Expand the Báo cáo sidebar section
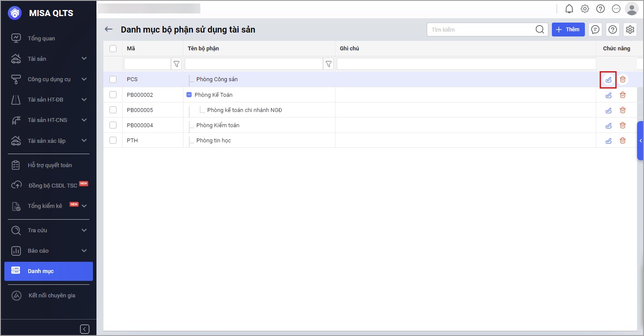 pyautogui.click(x=84, y=250)
